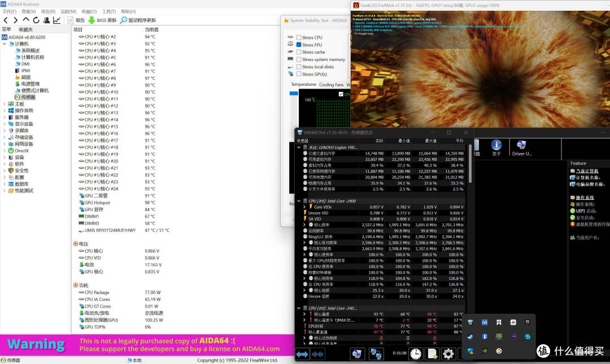Expand the 核心温度 row in HWiNFO
Viewport: 610px width, 364px height.
[x=304, y=314]
